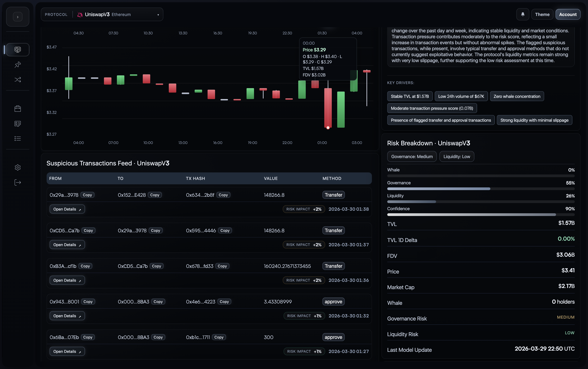Click the approve method tag for 0x4e6...4223

coord(333,302)
